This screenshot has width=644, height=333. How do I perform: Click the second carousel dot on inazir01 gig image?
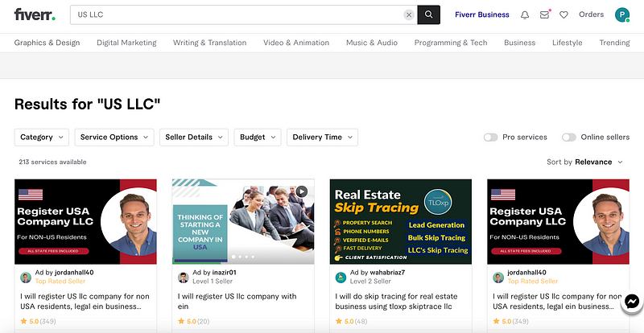[x=240, y=257]
